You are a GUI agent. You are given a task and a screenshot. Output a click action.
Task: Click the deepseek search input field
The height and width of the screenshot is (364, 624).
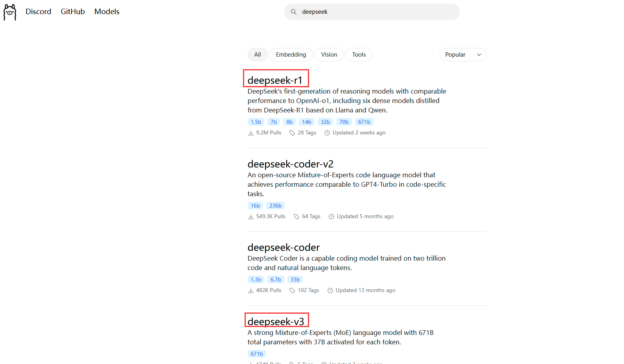pos(377,12)
